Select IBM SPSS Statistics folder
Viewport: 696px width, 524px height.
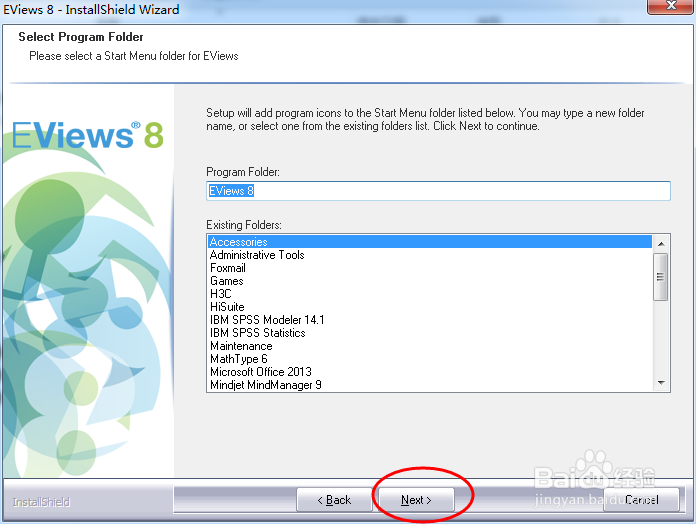(430, 333)
